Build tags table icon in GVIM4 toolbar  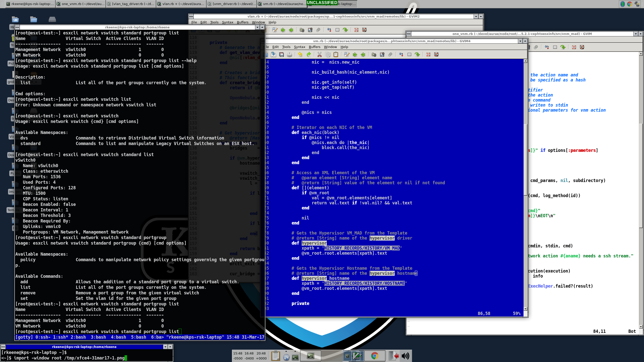pyautogui.click(x=409, y=55)
